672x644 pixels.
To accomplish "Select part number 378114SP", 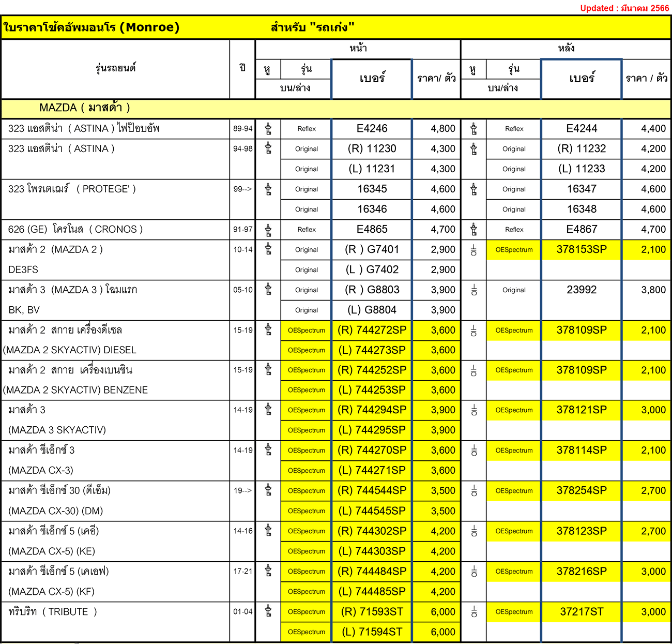I will [582, 450].
